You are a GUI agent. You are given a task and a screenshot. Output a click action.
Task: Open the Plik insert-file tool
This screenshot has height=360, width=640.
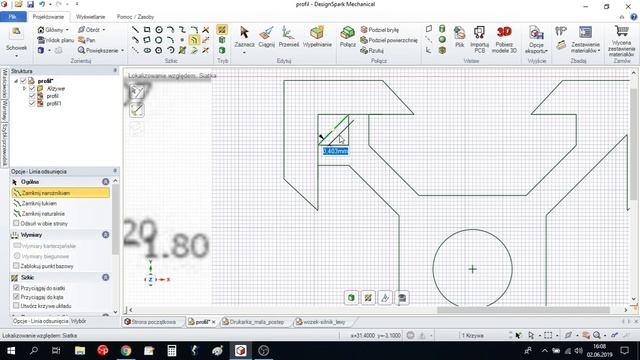(x=460, y=37)
